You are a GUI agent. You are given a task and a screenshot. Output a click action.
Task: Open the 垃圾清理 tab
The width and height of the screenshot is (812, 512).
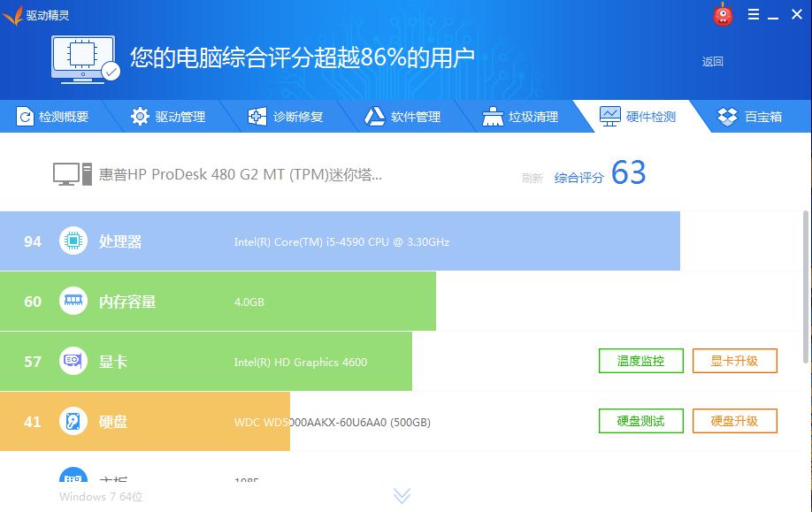517,116
